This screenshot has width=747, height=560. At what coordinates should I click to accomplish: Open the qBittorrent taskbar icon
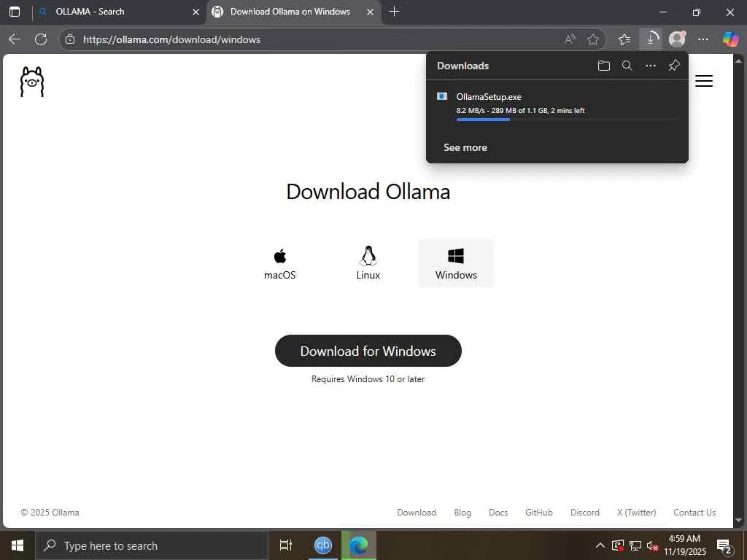[323, 545]
